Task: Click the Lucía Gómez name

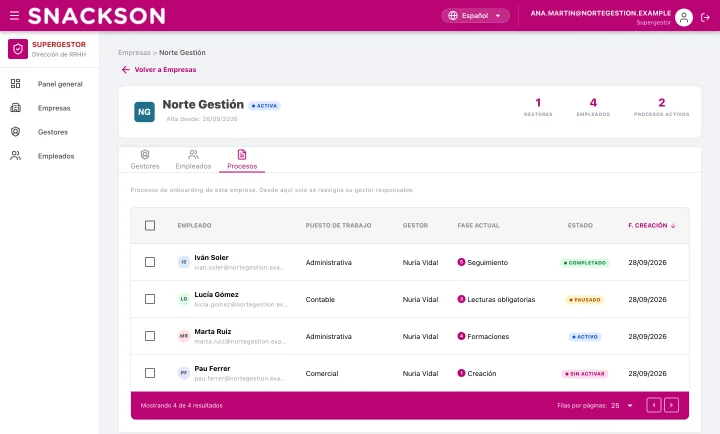Action: click(216, 294)
